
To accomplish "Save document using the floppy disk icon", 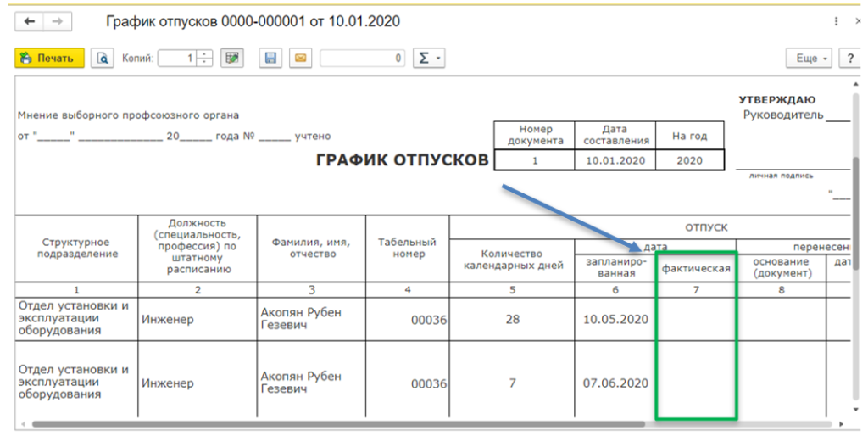I will point(271,59).
